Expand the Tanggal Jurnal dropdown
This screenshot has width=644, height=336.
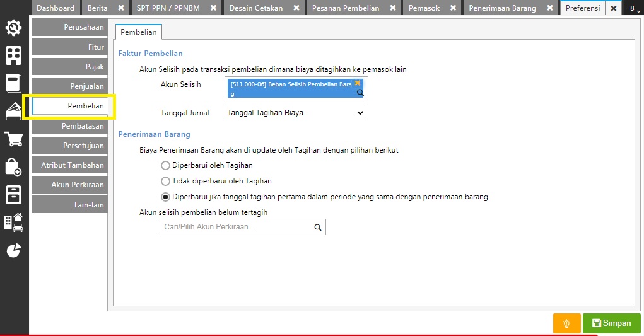click(296, 113)
